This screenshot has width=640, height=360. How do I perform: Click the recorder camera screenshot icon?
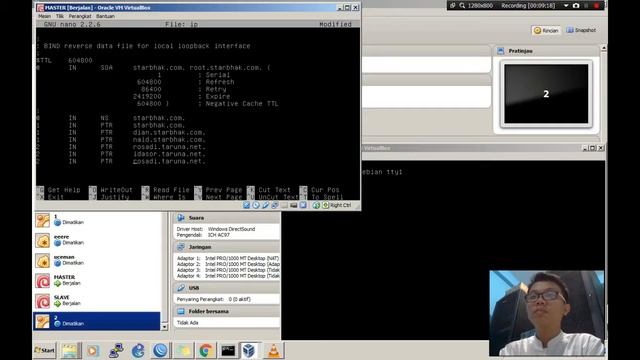[576, 6]
